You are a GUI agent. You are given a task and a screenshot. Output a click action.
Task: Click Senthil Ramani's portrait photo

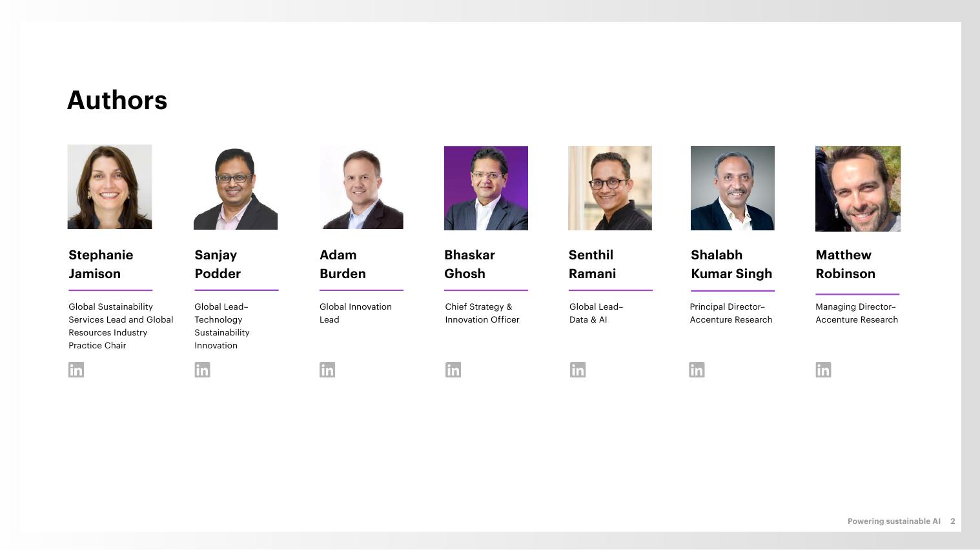point(610,188)
